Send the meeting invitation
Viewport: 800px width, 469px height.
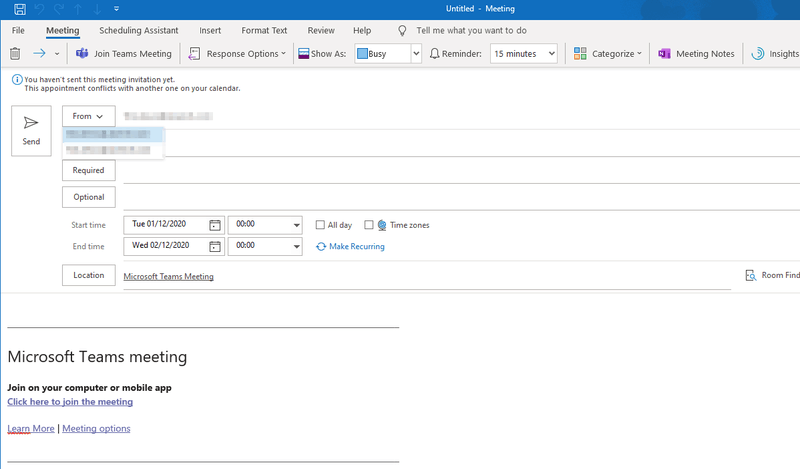coord(31,131)
